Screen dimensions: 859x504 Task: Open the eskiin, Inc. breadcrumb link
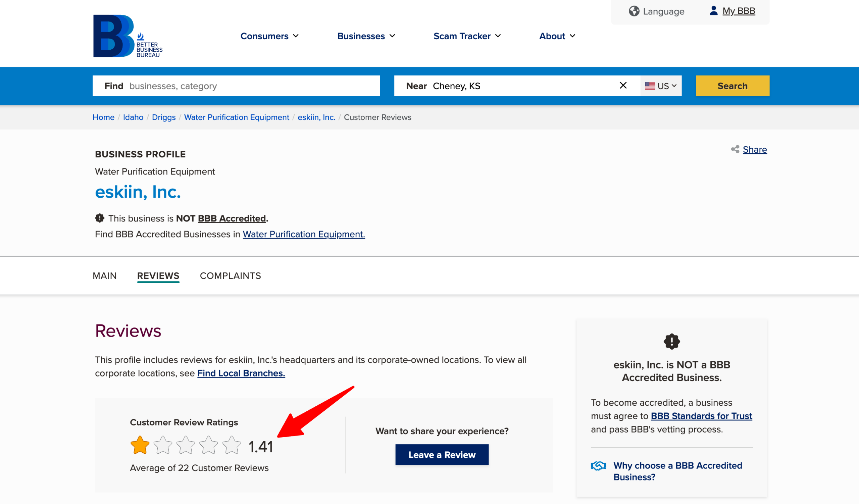(x=316, y=117)
